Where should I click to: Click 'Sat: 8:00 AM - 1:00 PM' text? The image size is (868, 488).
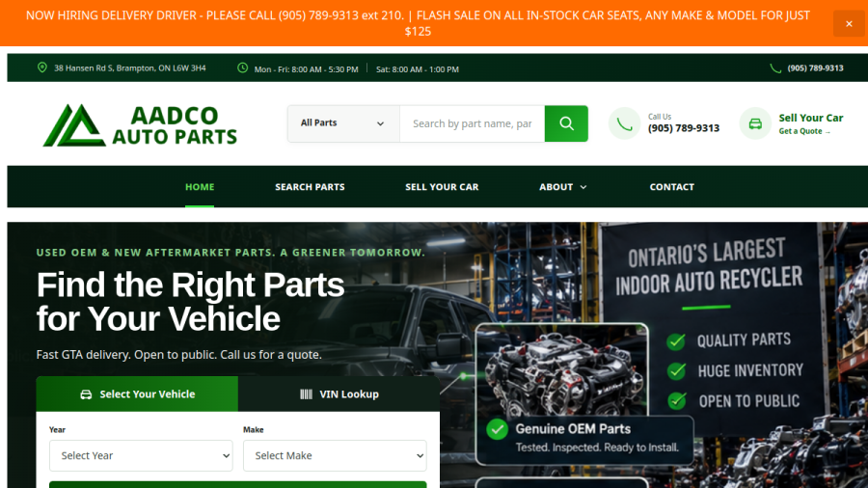[418, 69]
